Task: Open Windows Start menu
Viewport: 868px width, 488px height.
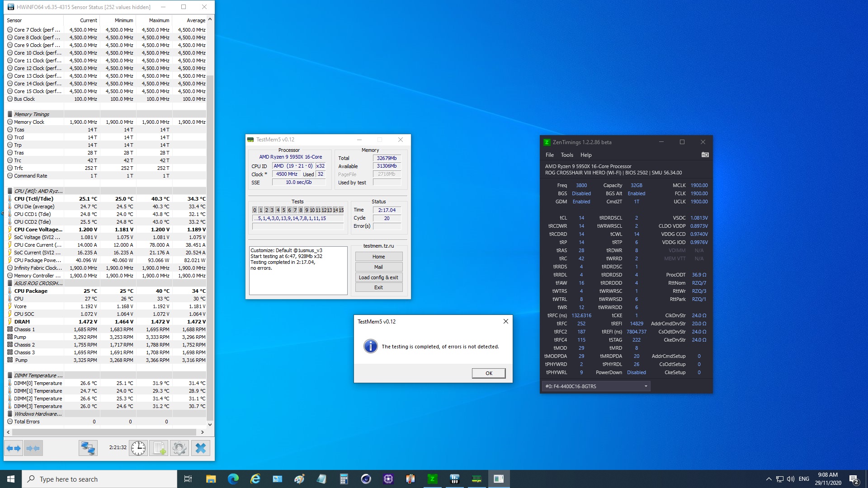Action: (x=11, y=479)
